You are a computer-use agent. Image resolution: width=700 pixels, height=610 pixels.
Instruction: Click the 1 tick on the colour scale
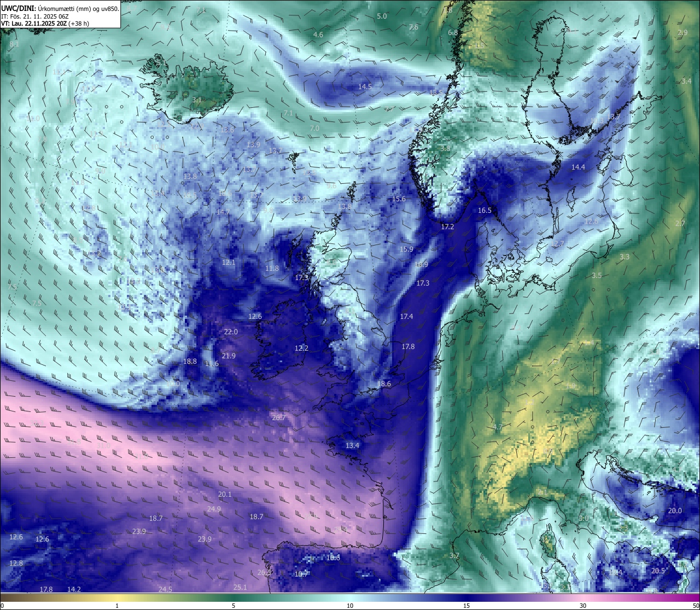click(x=117, y=606)
